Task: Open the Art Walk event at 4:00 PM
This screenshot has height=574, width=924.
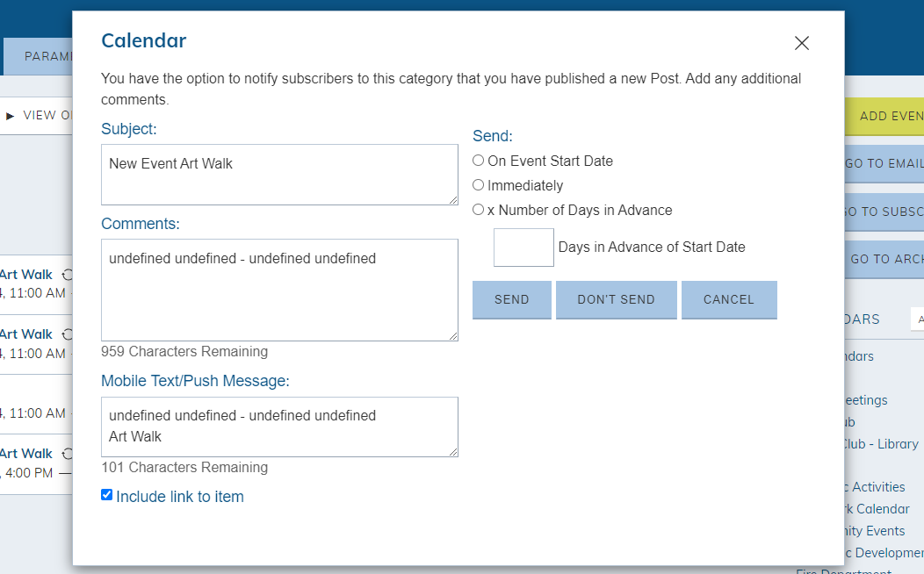Action: tap(26, 453)
